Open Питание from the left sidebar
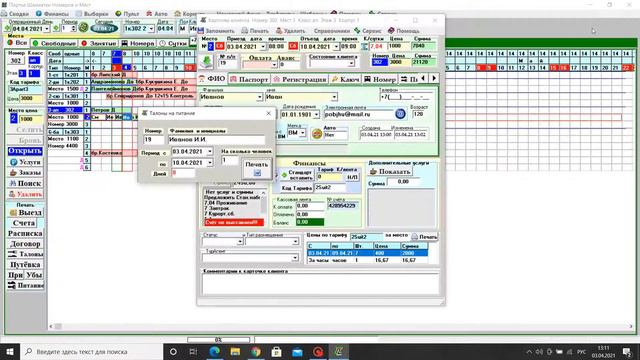This screenshot has width=640, height=360. pyautogui.click(x=25, y=285)
